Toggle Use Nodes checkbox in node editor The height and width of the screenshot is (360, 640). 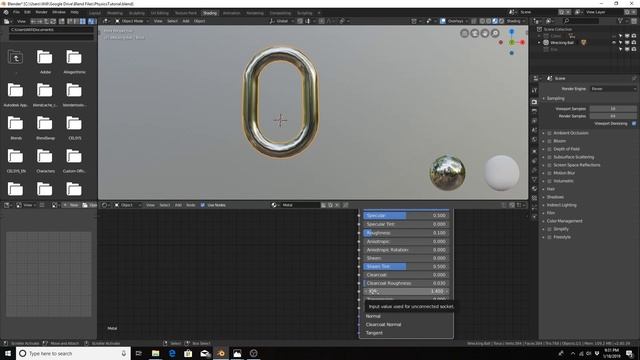coord(203,205)
